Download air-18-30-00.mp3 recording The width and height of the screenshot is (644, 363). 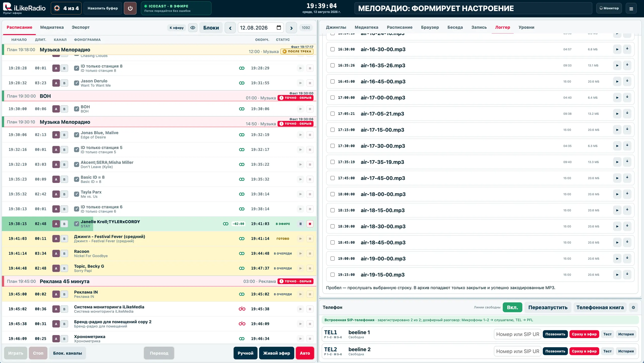(x=627, y=226)
